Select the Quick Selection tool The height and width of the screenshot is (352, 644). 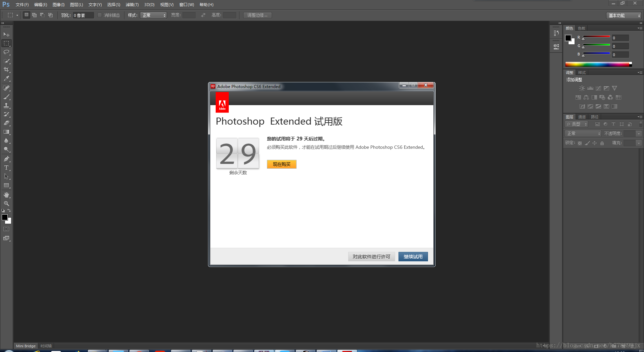coord(6,61)
